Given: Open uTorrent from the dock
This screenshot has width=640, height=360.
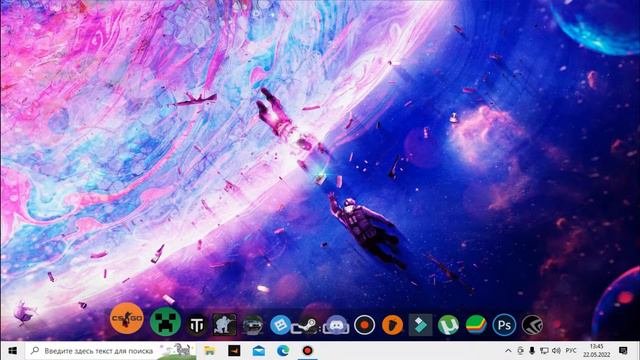Looking at the screenshot, I should [448, 325].
